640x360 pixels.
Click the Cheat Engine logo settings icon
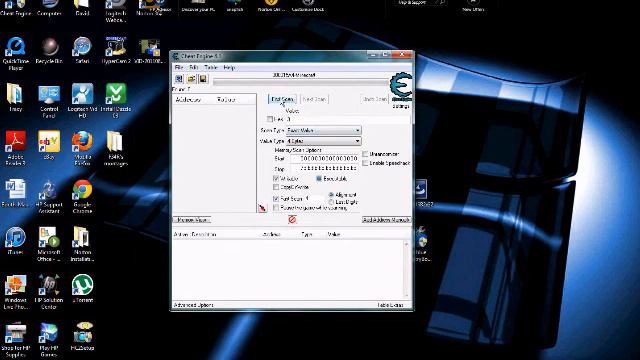[x=401, y=87]
